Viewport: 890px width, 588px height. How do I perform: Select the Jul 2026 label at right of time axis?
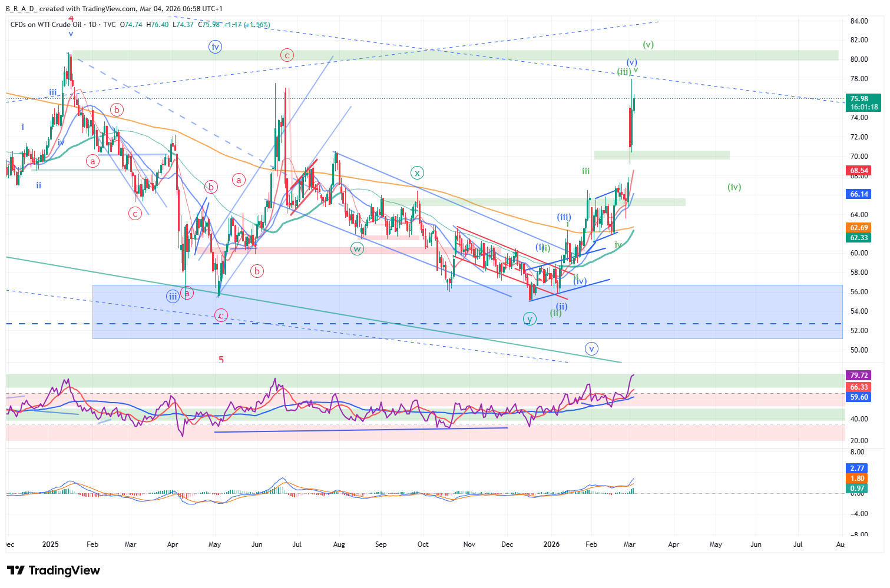tap(798, 544)
